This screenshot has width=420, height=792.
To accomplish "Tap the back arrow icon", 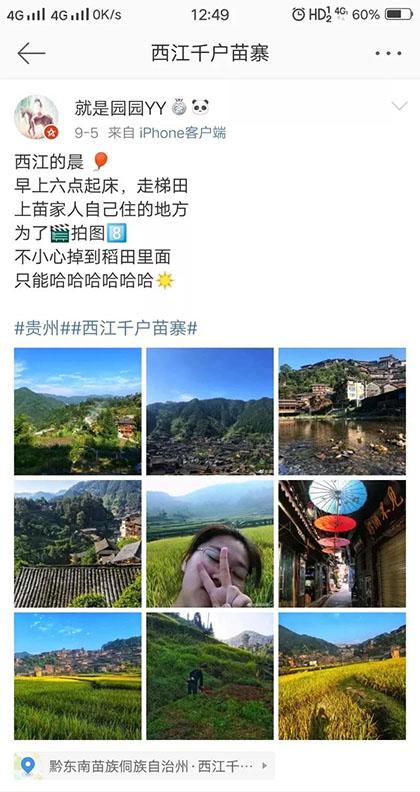I will click(x=31, y=53).
